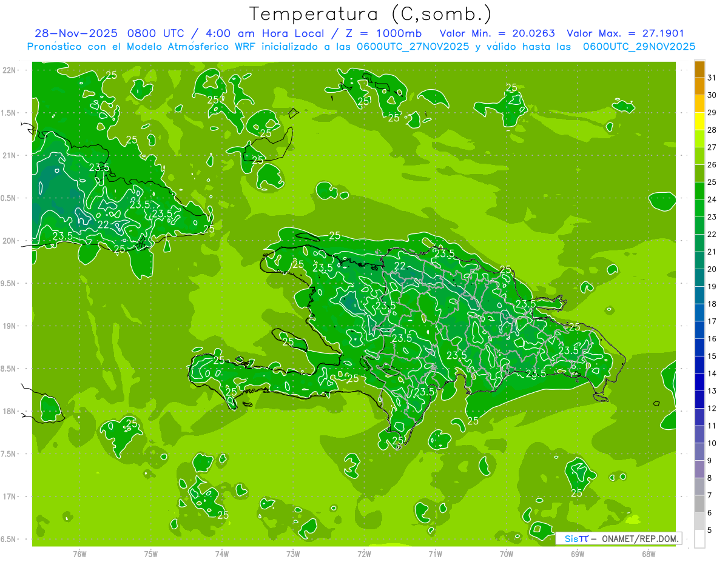This screenshot has height=562, width=728.
Task: Click the yellow legend swatch between 28 and 29
Action: (699, 122)
